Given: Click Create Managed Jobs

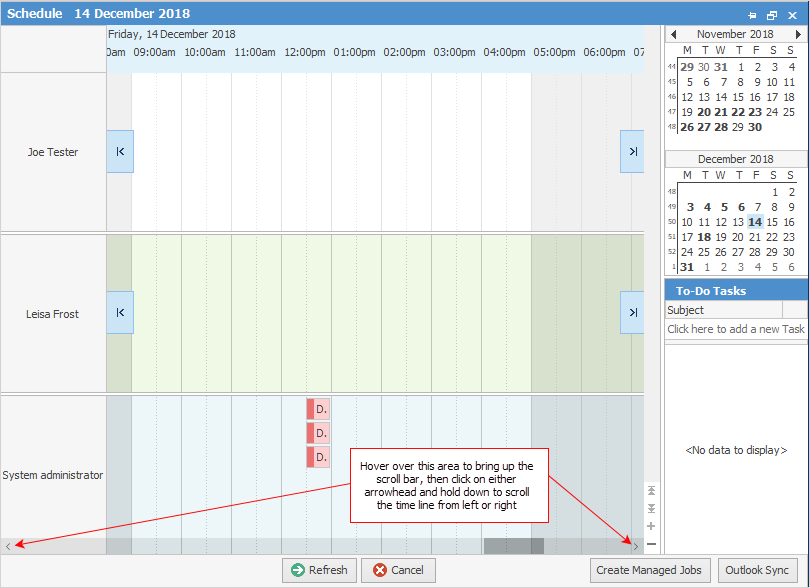Looking at the screenshot, I should pyautogui.click(x=650, y=569).
